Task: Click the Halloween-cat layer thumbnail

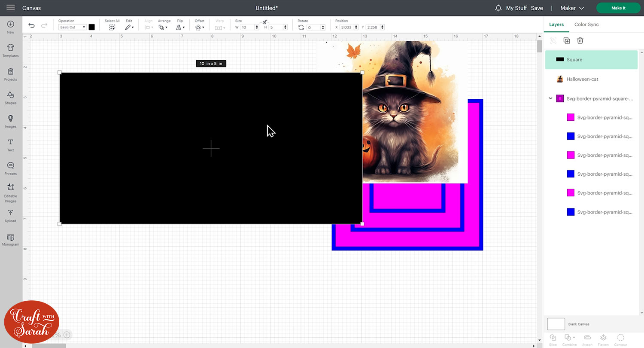Action: [x=560, y=79]
